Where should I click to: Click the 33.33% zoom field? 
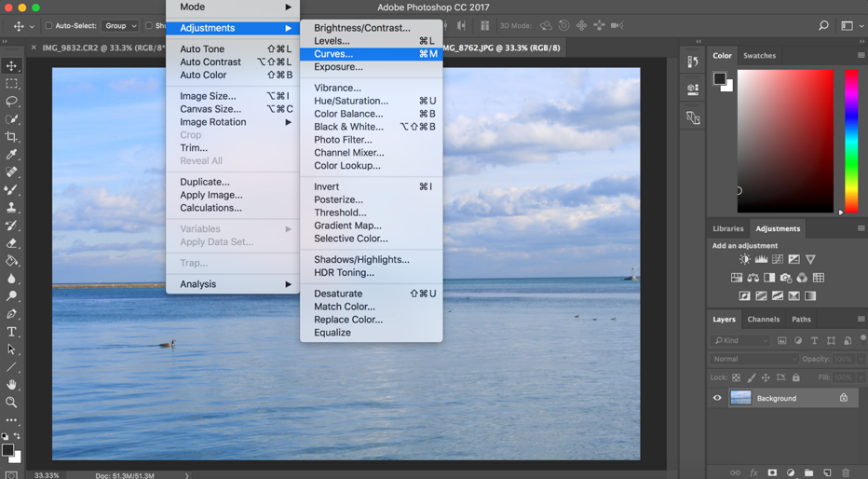pos(47,475)
